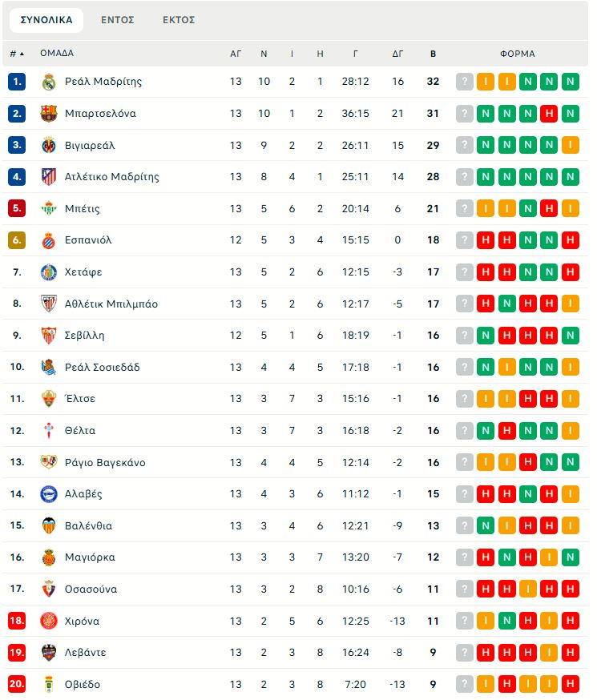Switch to the ΕΝΤΟΣ tab
597x700 pixels.
(x=118, y=20)
